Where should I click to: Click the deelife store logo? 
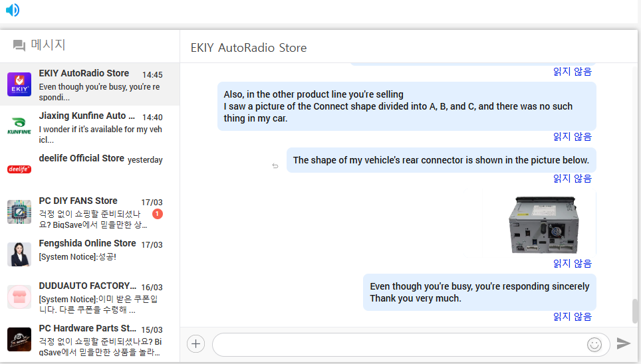pyautogui.click(x=19, y=169)
